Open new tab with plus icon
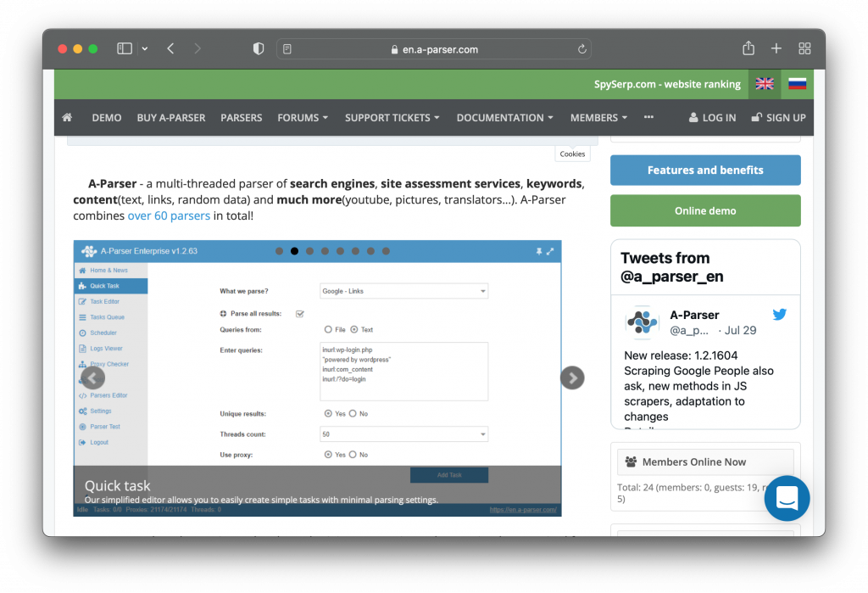 (776, 48)
